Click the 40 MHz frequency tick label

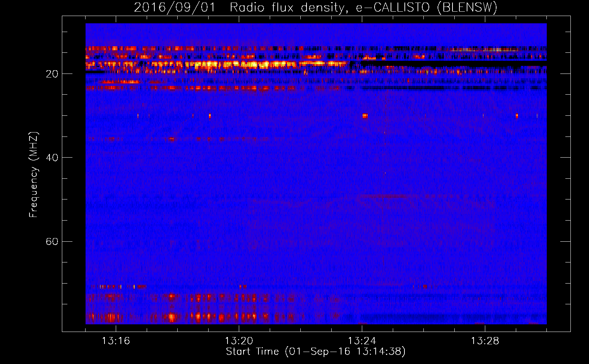(52, 158)
